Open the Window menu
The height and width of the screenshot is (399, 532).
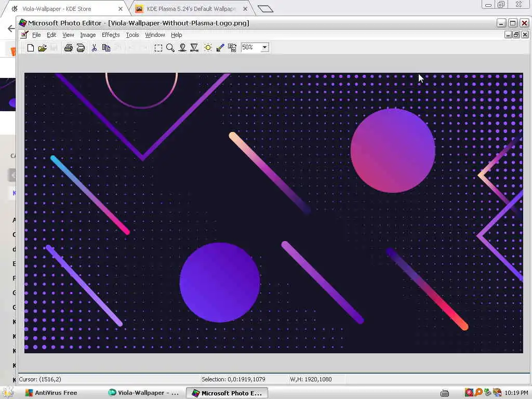(x=155, y=35)
